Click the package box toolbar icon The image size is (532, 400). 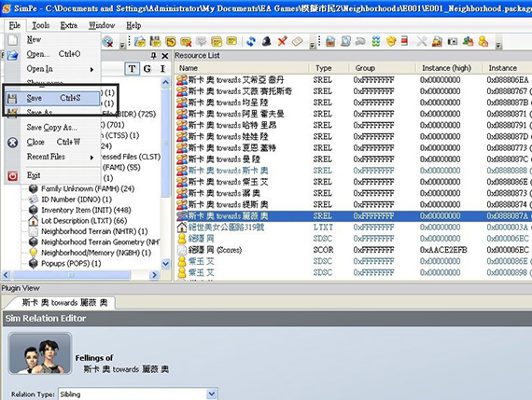[330, 42]
